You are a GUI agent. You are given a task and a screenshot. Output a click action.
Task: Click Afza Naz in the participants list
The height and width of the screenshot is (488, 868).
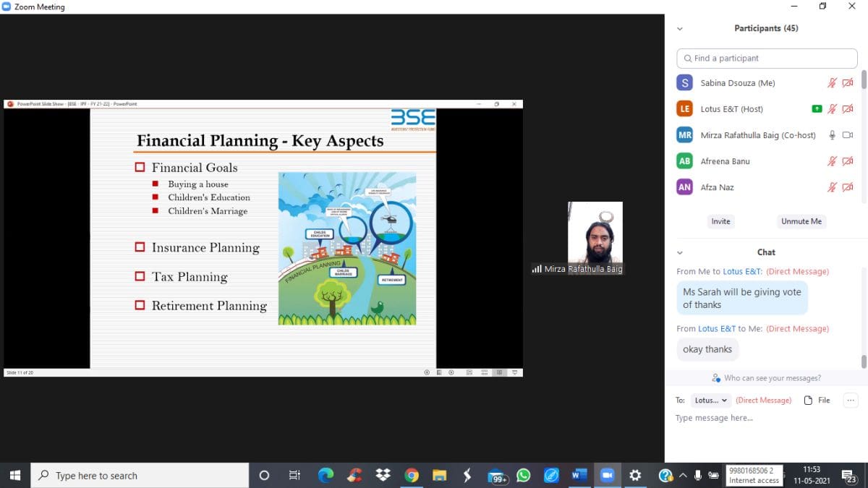click(x=717, y=187)
